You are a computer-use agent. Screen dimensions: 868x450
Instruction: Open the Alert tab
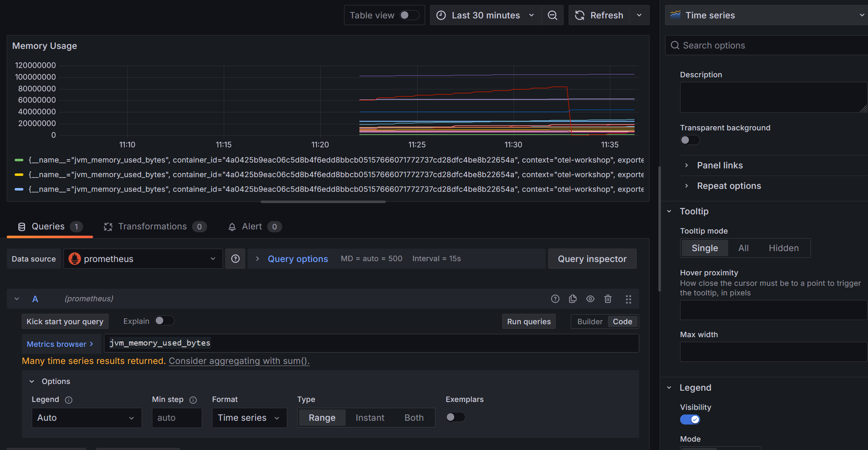pyautogui.click(x=252, y=226)
